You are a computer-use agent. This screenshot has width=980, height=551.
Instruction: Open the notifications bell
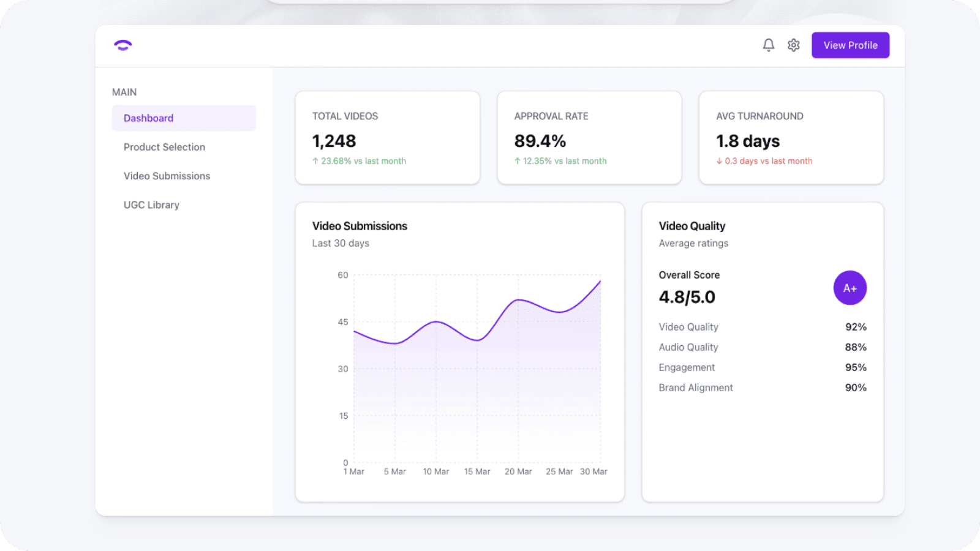(767, 45)
